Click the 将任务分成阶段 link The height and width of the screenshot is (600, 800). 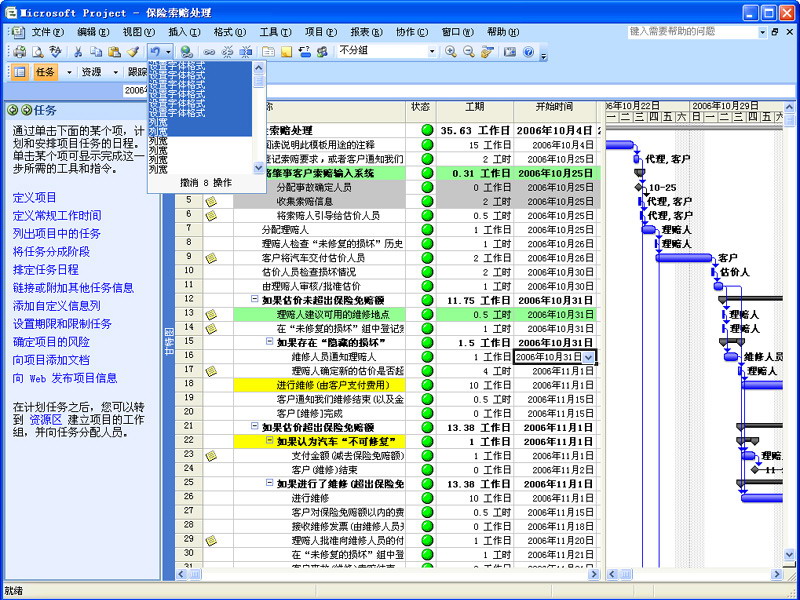(x=51, y=252)
